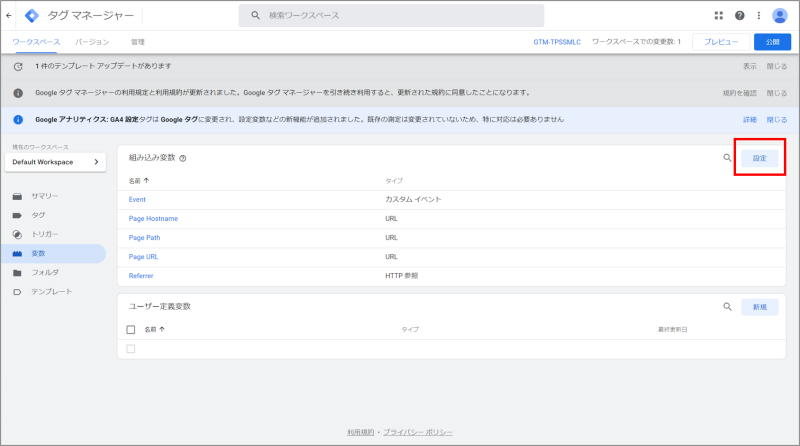Sort built-in variables by 名前 arrow
This screenshot has width=800, height=446.
click(x=146, y=181)
